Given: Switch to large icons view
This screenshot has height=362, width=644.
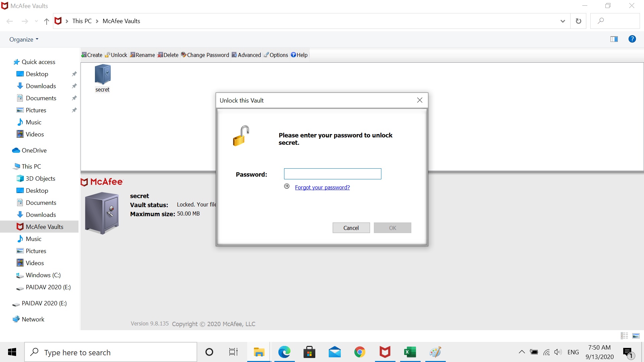Looking at the screenshot, I should (x=636, y=336).
